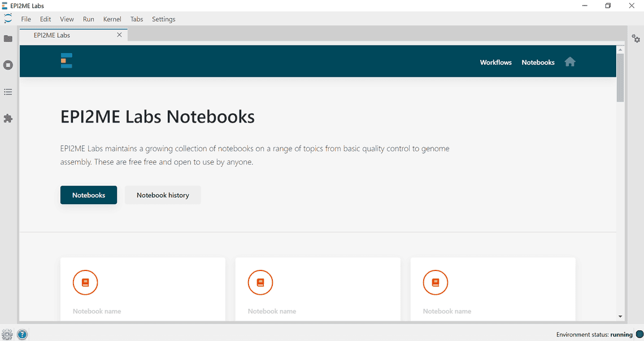Click the third notebook card book icon
This screenshot has height=341, width=644.
[436, 282]
